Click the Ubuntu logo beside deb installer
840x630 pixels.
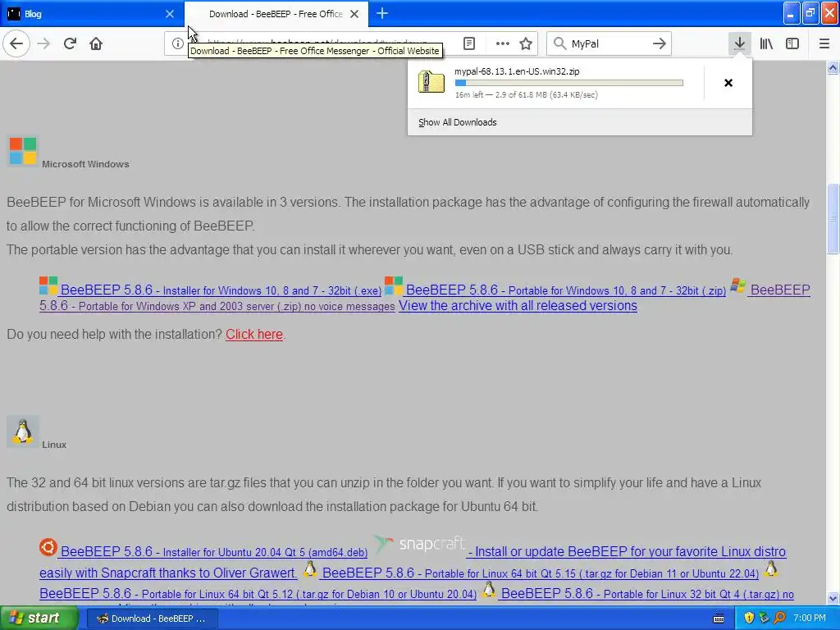click(48, 547)
